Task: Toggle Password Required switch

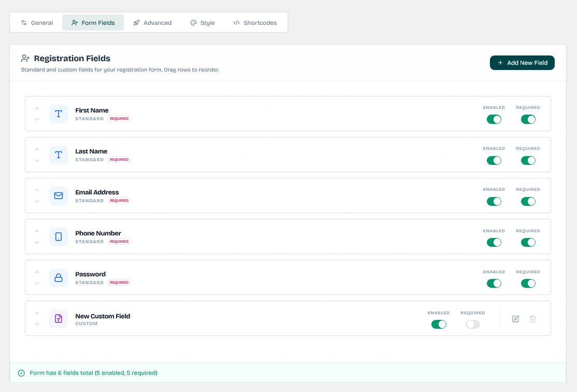Action: (x=528, y=284)
